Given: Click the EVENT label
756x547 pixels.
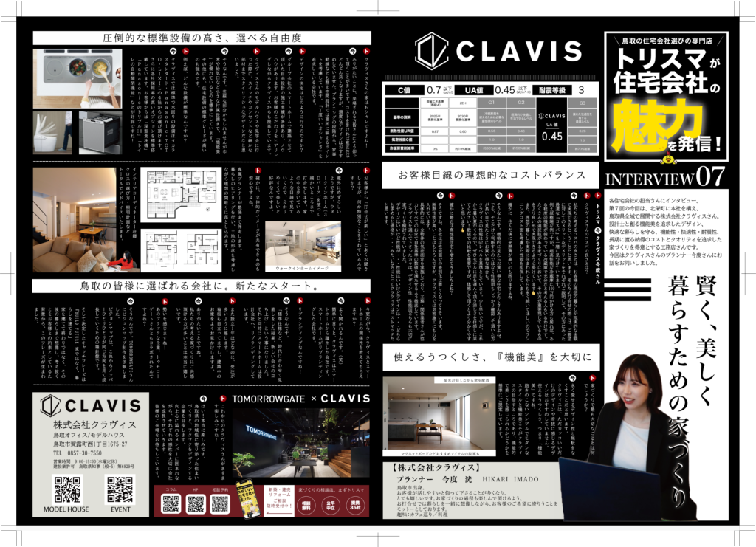Looking at the screenshot, I should coord(120,509).
